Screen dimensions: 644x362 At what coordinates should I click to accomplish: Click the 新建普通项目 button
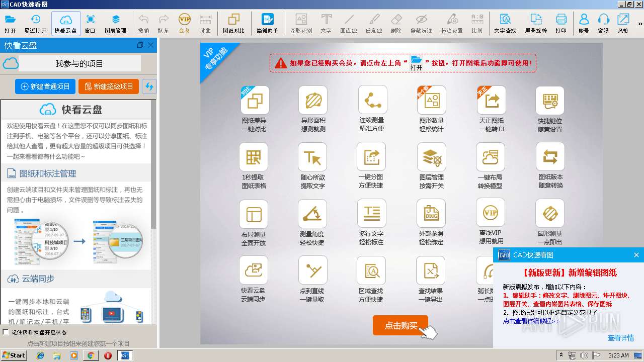click(45, 86)
